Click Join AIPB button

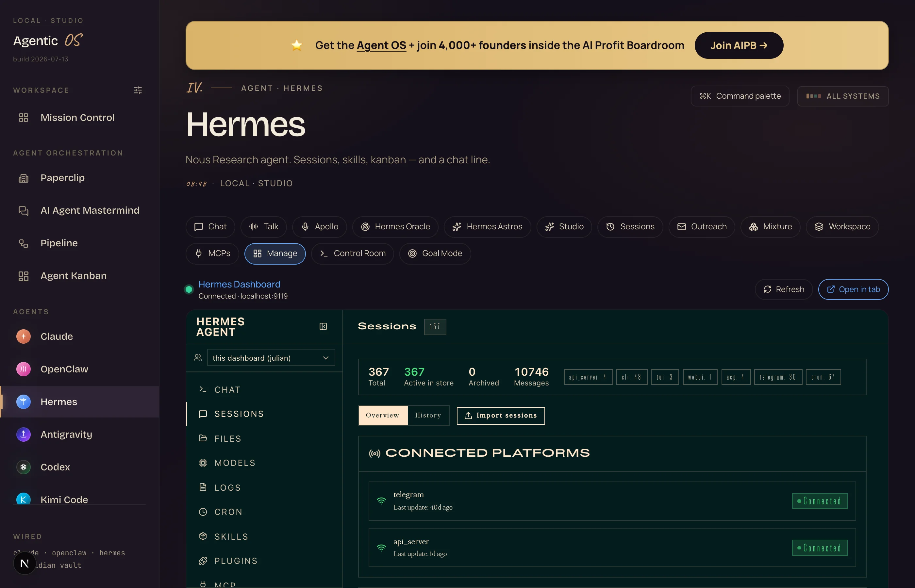click(739, 45)
